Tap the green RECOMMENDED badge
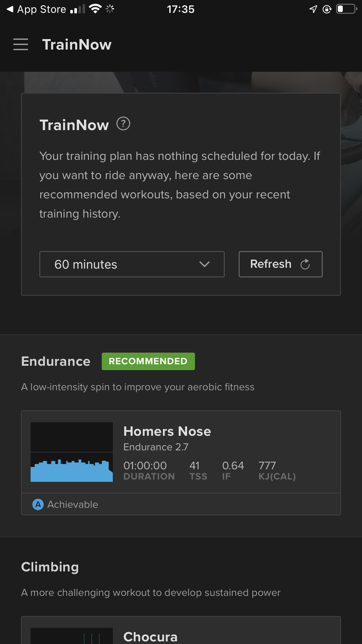 coord(148,361)
